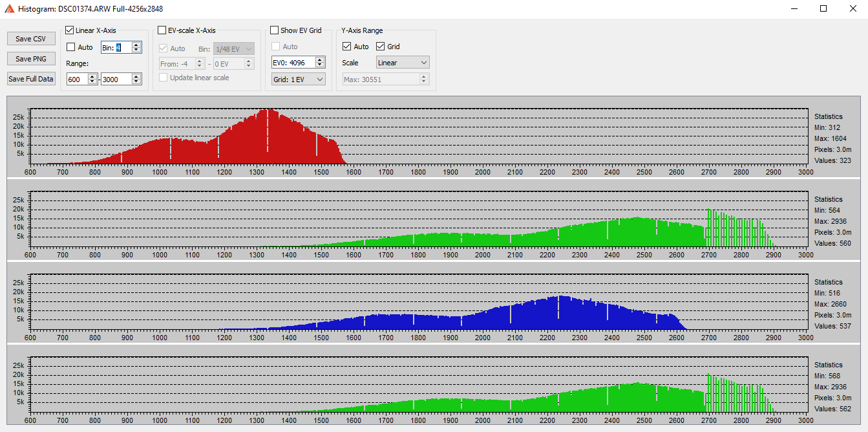
Task: Export with Save Full Data button
Action: coord(31,79)
